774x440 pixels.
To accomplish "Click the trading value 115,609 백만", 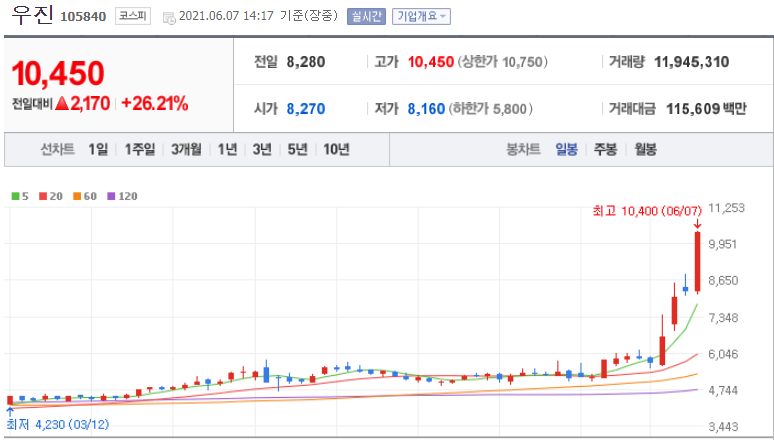I will (x=706, y=109).
